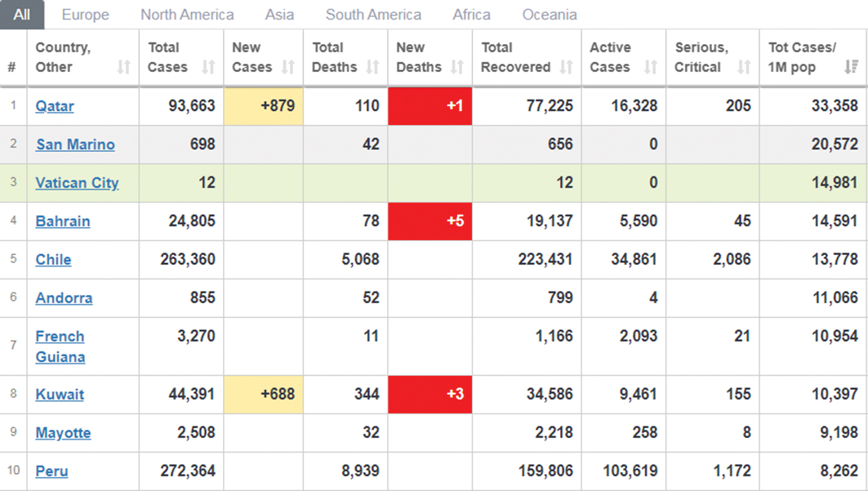Open the North America tab

point(187,15)
